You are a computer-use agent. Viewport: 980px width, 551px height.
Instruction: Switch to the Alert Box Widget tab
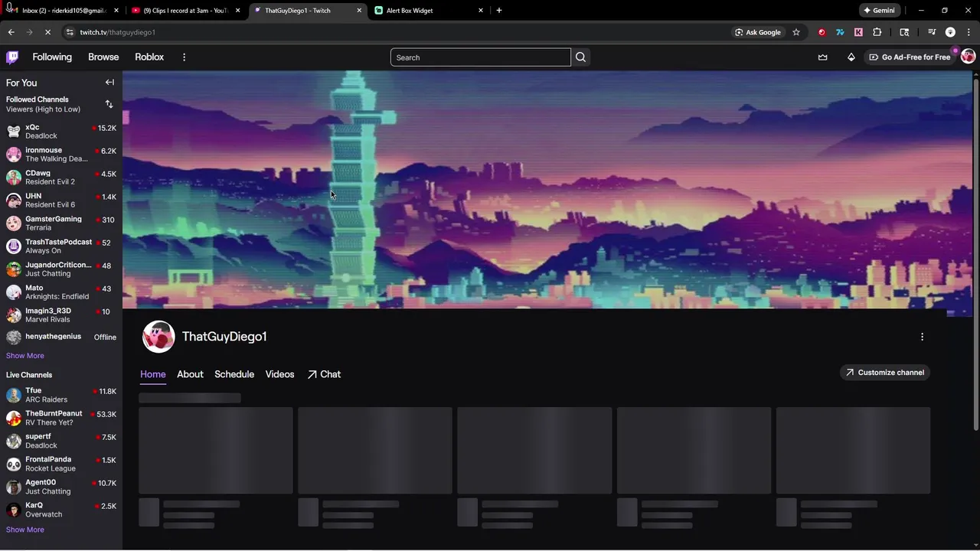tap(430, 11)
